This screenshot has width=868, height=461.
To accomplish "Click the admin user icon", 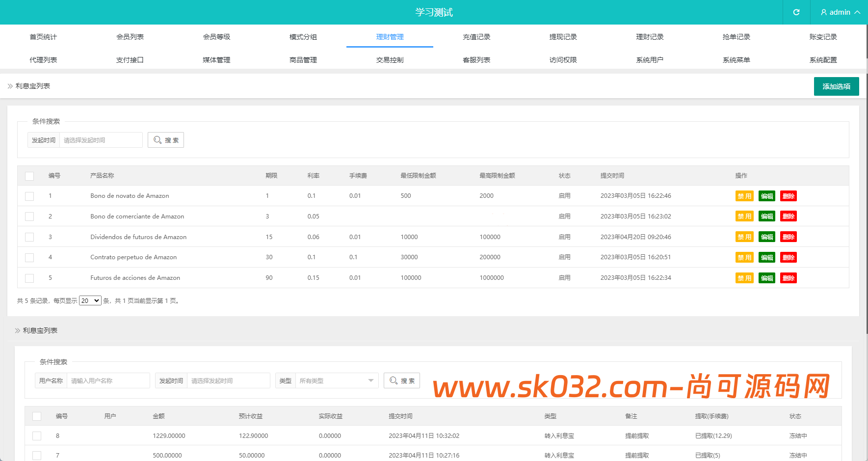I will pyautogui.click(x=824, y=12).
